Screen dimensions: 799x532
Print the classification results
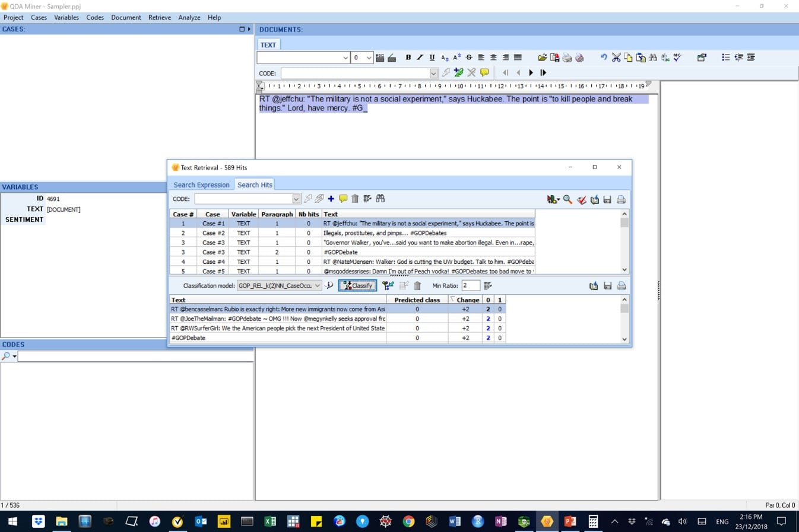pyautogui.click(x=621, y=285)
